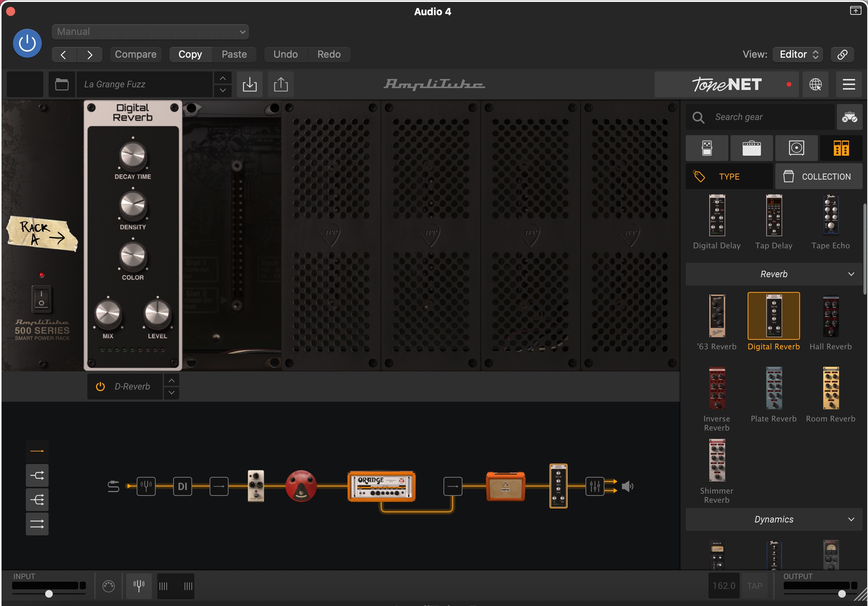Select the two-path split signal routing
The height and width of the screenshot is (606, 868).
(37, 475)
